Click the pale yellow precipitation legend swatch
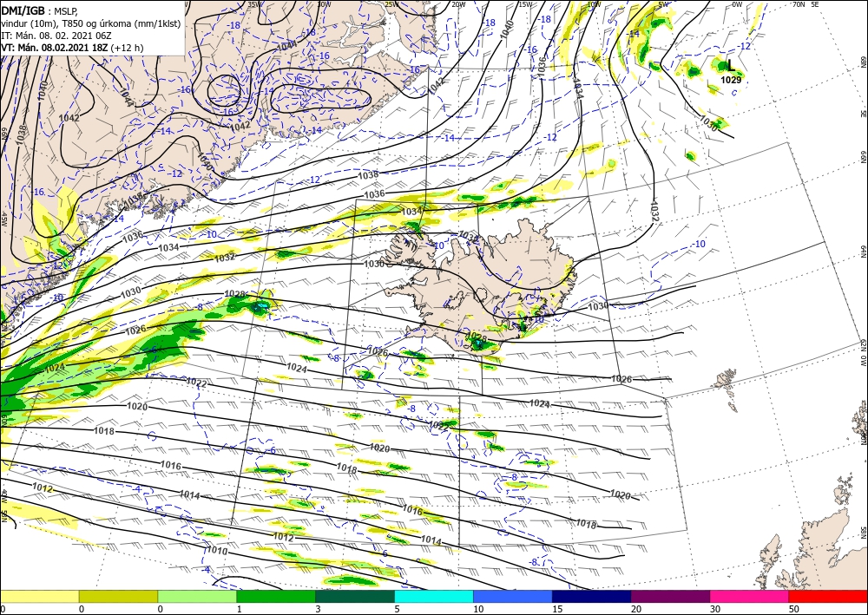The height and width of the screenshot is (615, 868). tap(39, 596)
